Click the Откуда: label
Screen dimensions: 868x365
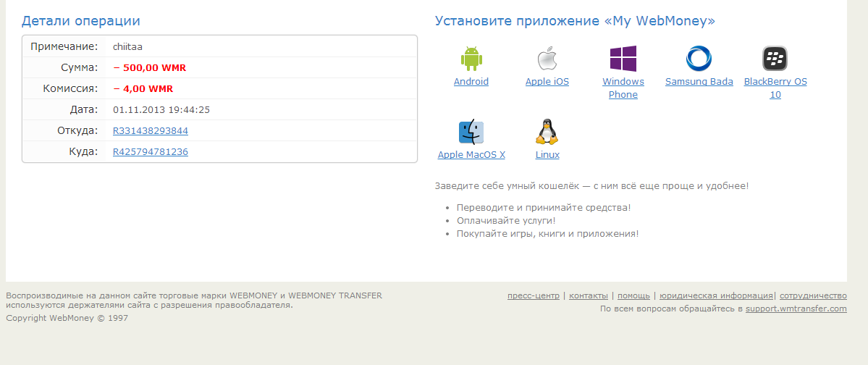point(77,130)
